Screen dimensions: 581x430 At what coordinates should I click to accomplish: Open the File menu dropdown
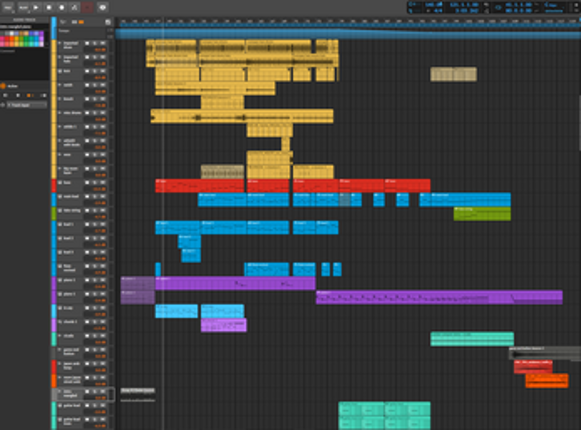[8, 7]
